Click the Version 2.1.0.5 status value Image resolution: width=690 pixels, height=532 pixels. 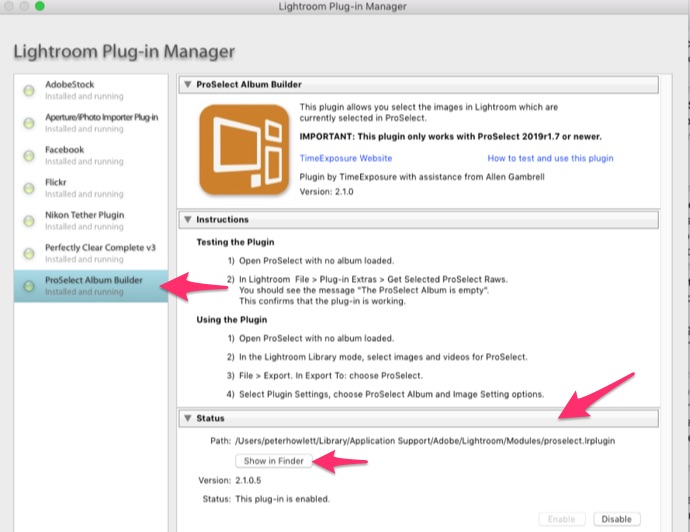[248, 481]
